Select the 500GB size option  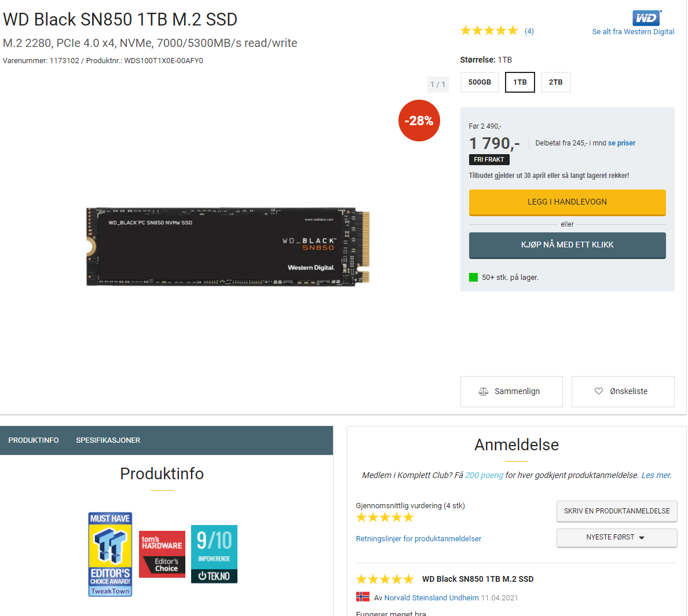point(480,82)
